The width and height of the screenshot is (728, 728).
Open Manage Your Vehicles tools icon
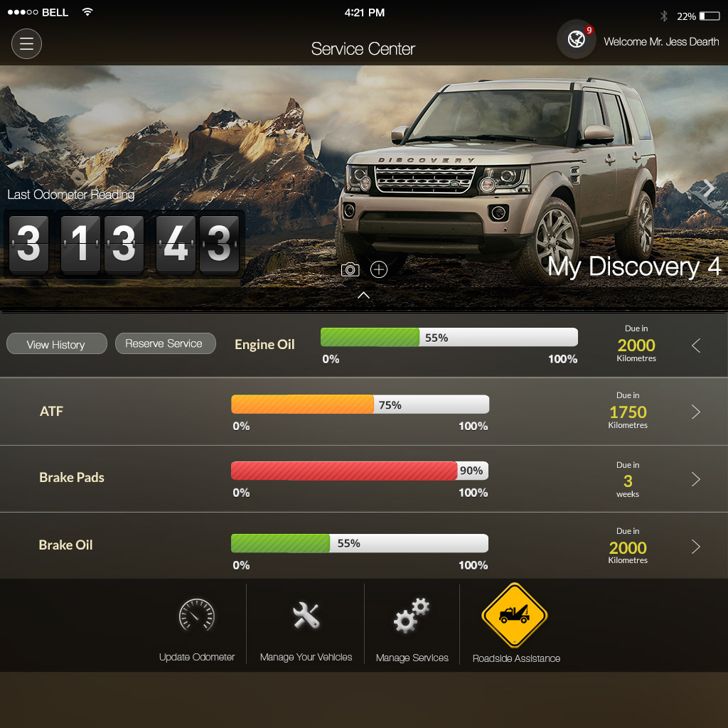(306, 615)
